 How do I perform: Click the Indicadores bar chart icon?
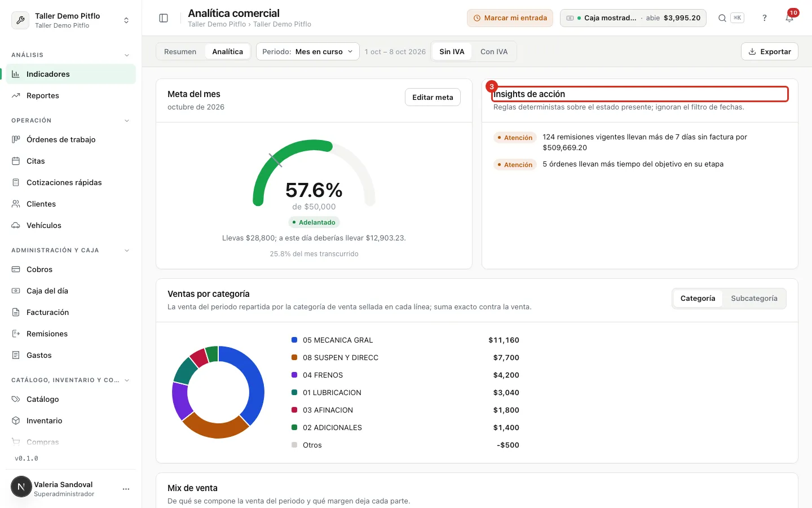pyautogui.click(x=16, y=74)
